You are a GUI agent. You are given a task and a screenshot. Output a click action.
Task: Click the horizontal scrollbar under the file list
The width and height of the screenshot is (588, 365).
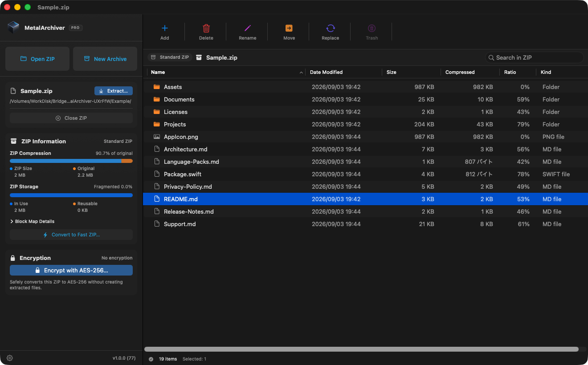(x=361, y=349)
